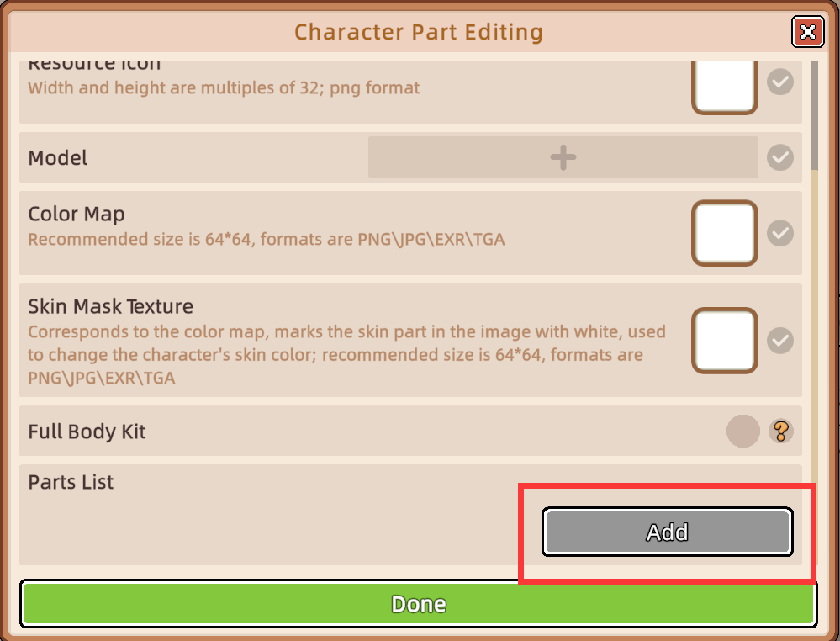840x641 pixels.
Task: Close the Character Part Editing dialog
Action: coord(807,32)
